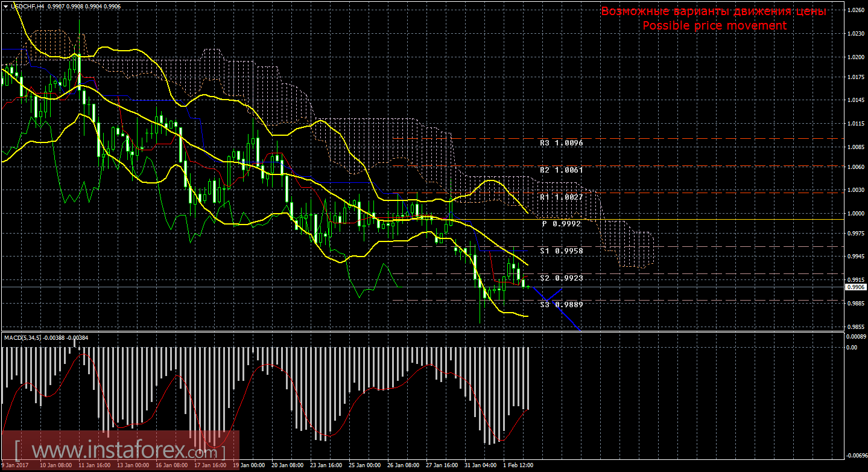Click the MACD 0.00 scale label
This screenshot has width=868, height=472.
[851, 347]
